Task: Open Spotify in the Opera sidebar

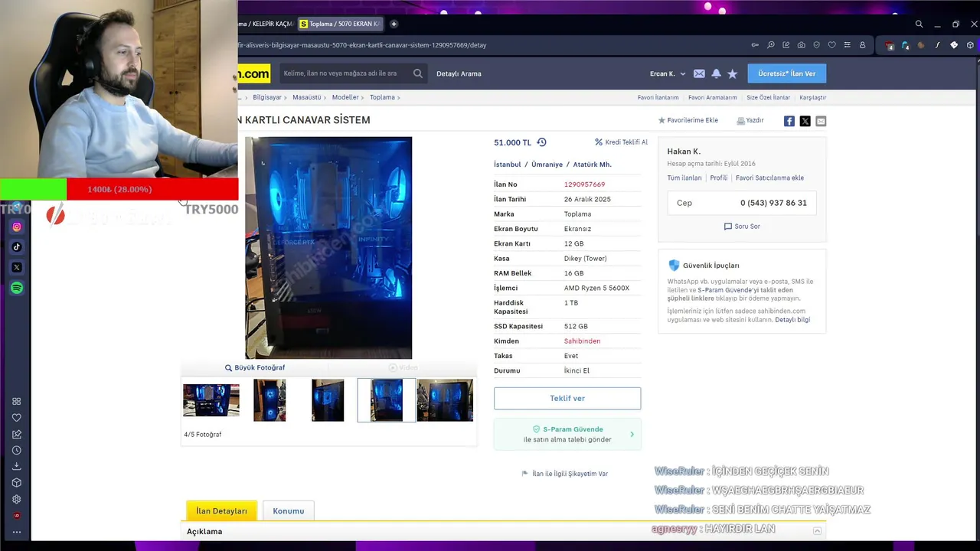Action: pos(17,288)
